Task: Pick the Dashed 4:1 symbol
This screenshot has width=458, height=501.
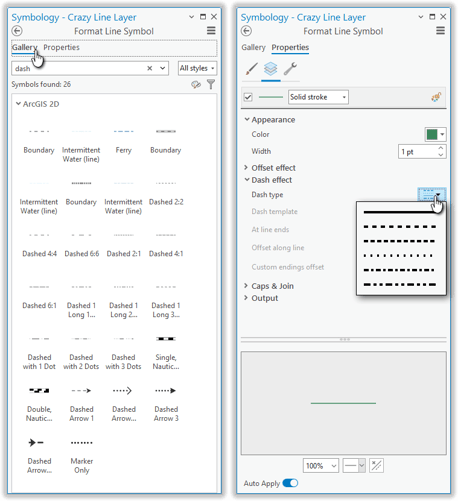Action: click(x=166, y=245)
